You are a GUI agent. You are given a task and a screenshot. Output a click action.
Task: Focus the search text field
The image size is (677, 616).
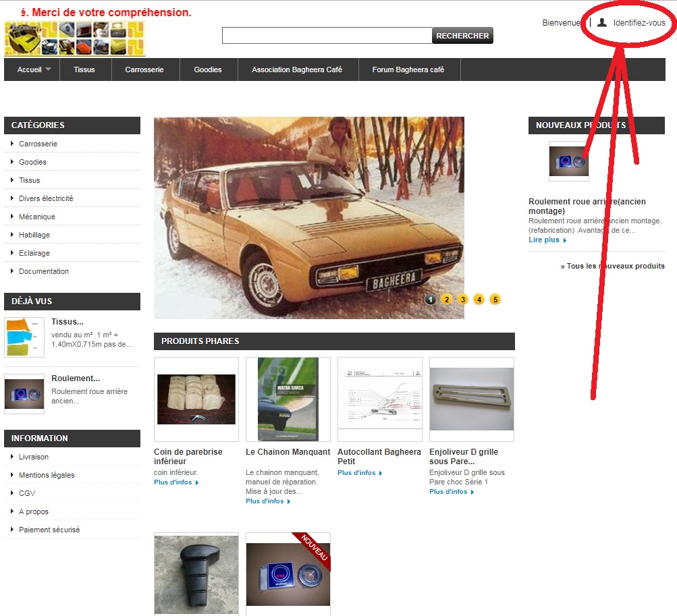point(327,36)
